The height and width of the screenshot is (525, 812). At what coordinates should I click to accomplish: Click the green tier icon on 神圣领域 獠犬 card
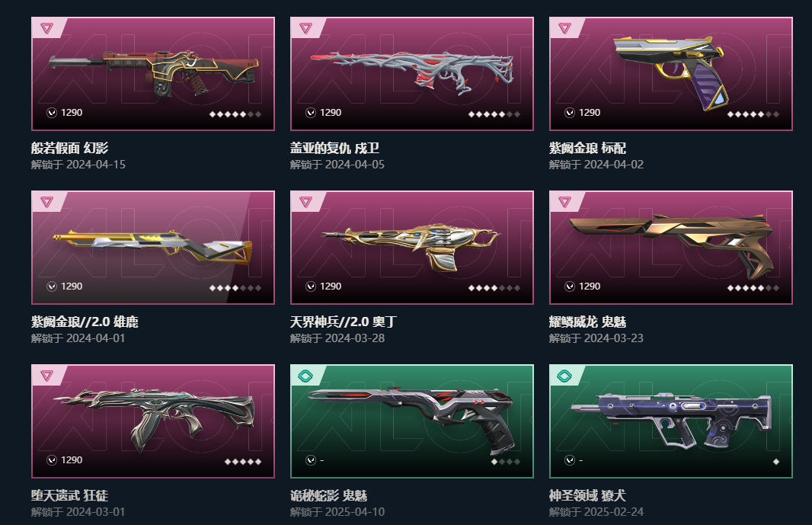click(564, 376)
